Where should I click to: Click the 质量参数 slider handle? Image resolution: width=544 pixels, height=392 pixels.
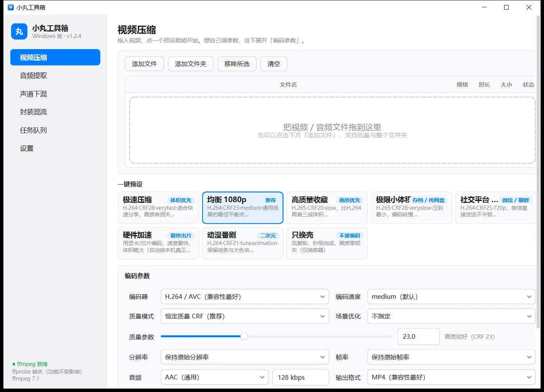tap(244, 336)
